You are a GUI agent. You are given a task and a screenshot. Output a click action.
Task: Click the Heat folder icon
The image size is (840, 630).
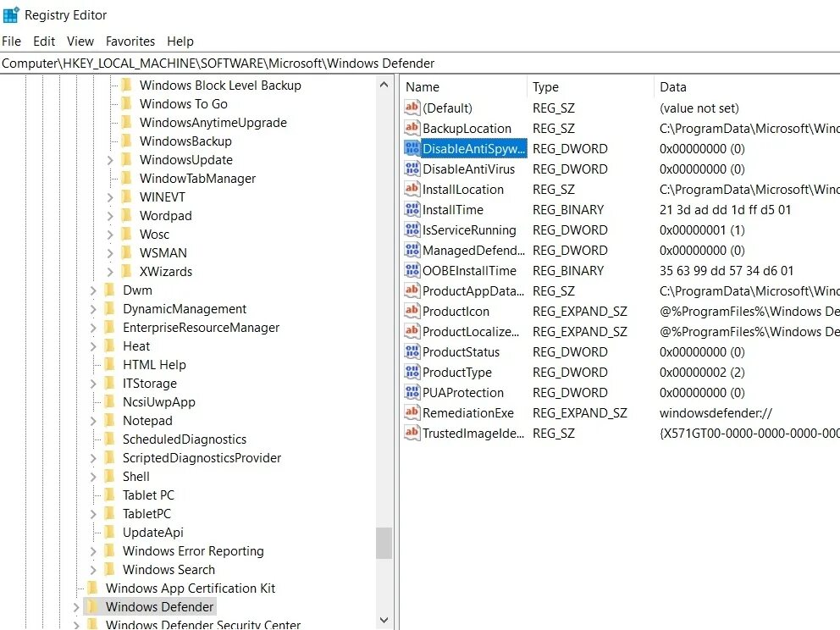(x=110, y=346)
